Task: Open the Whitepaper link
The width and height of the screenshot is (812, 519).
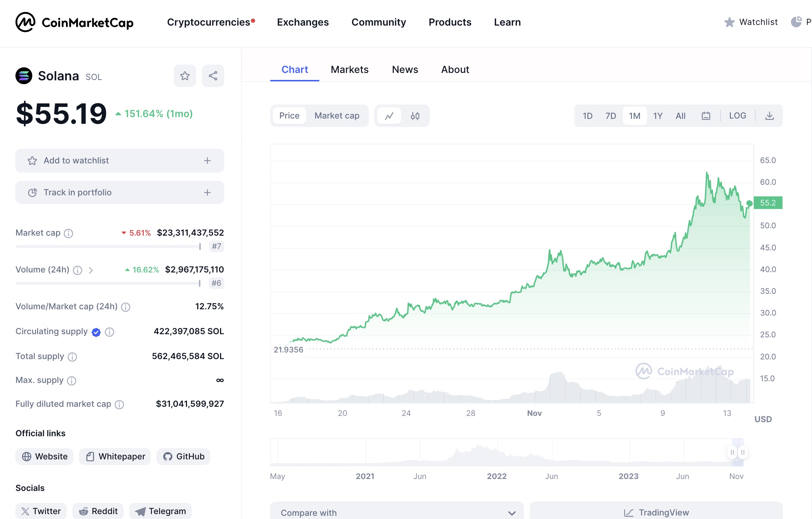Action: coord(115,457)
